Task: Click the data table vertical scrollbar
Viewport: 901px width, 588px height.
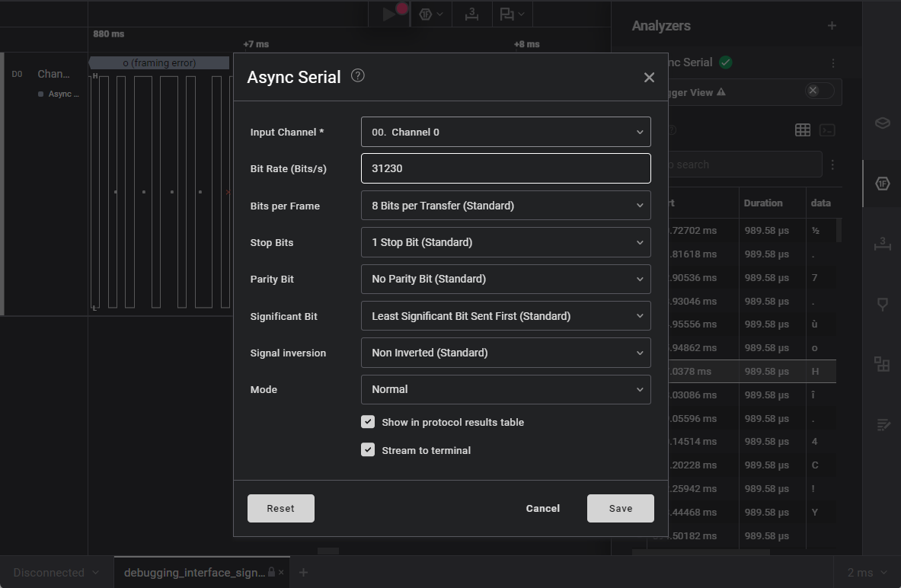Action: coord(839,231)
